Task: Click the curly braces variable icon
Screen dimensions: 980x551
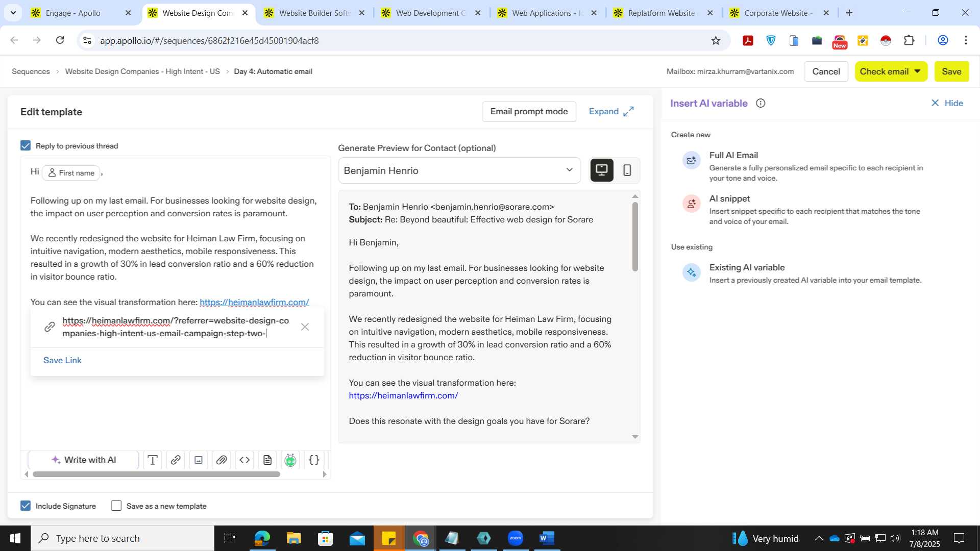Action: tap(314, 460)
